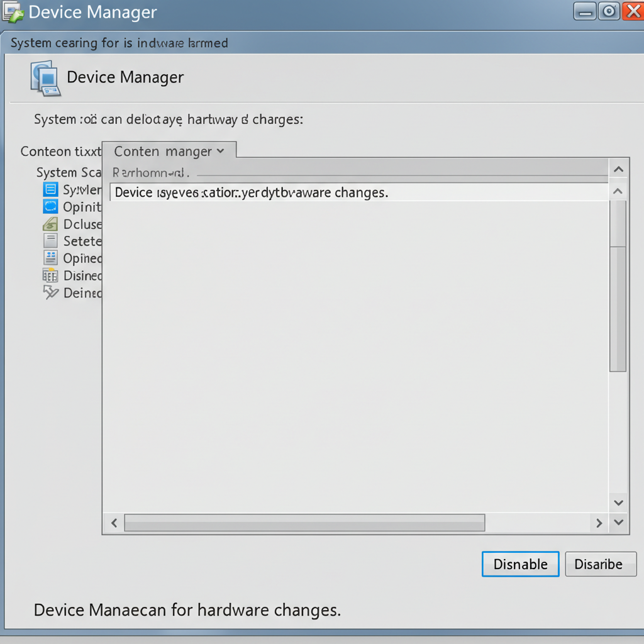Click the inner list scroll up arrow

[x=618, y=191]
